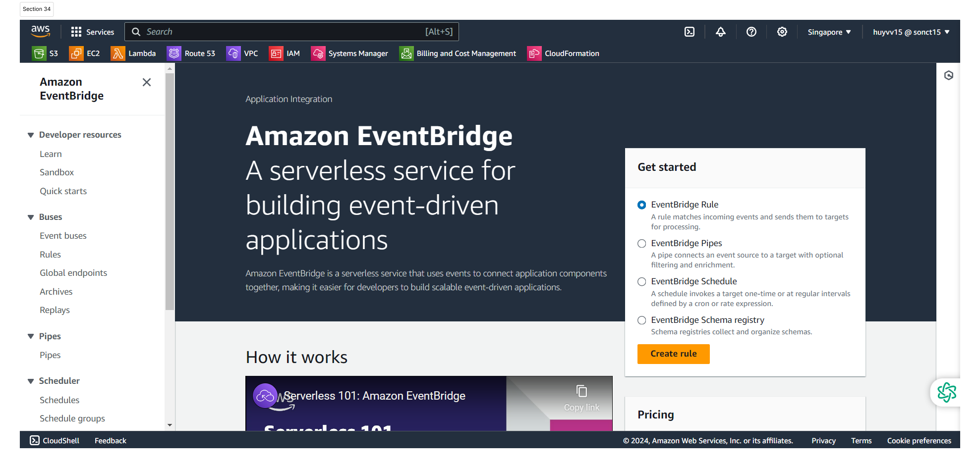Click the Copy link icon on video

(x=582, y=391)
